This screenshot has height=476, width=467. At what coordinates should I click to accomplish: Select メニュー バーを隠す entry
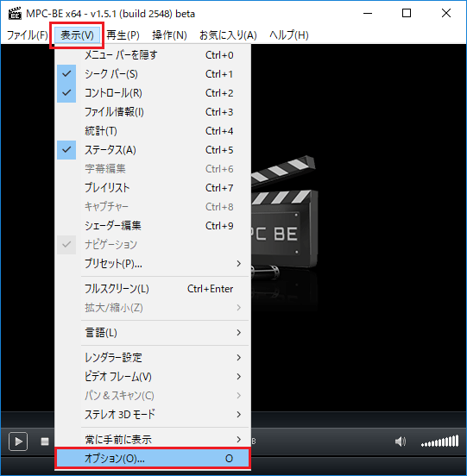[153, 55]
